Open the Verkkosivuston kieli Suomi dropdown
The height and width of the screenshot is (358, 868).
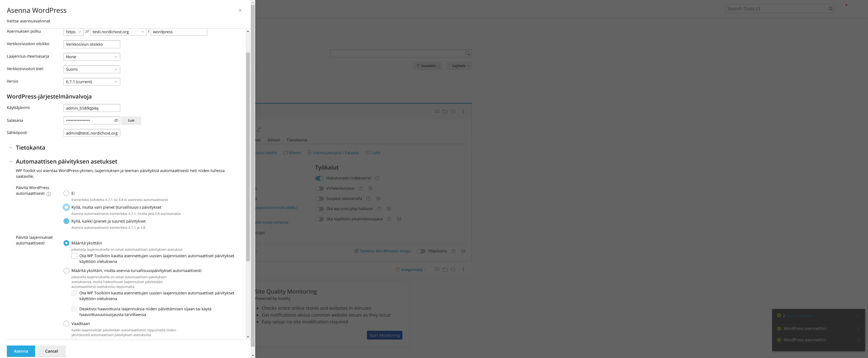92,69
